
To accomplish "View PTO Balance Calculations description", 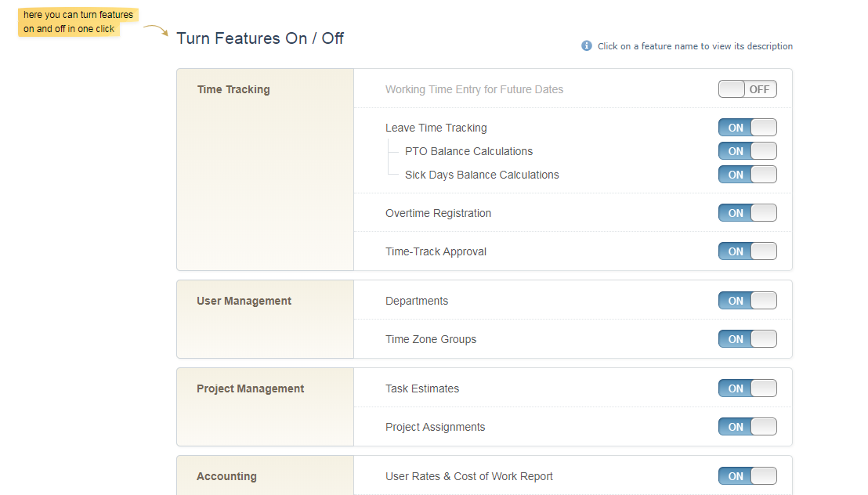I will pos(468,151).
